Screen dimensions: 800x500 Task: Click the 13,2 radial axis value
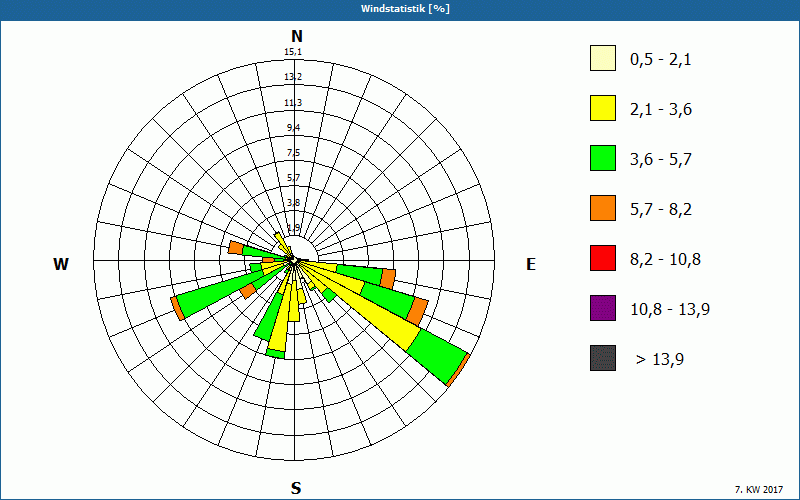pos(293,77)
